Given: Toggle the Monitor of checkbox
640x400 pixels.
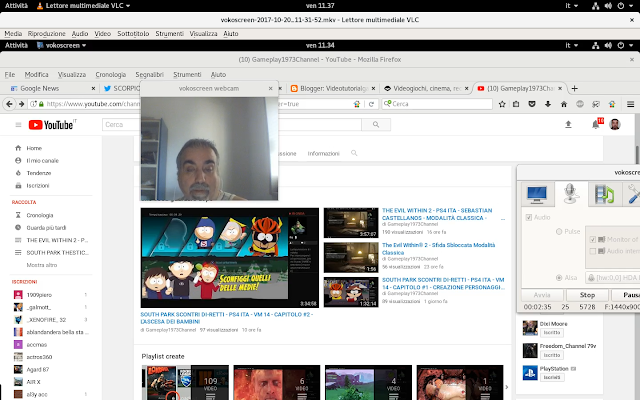Looking at the screenshot, I should pyautogui.click(x=593, y=239).
